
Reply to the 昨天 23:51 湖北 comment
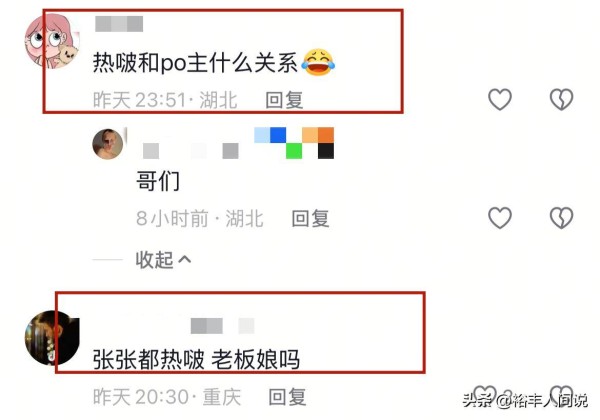click(284, 100)
